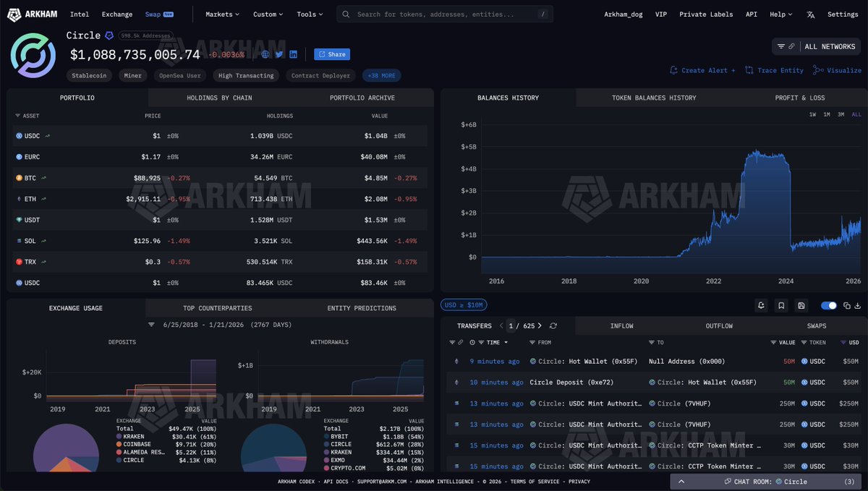868x491 pixels.
Task: Switch to Token Balances History tab
Action: point(654,98)
